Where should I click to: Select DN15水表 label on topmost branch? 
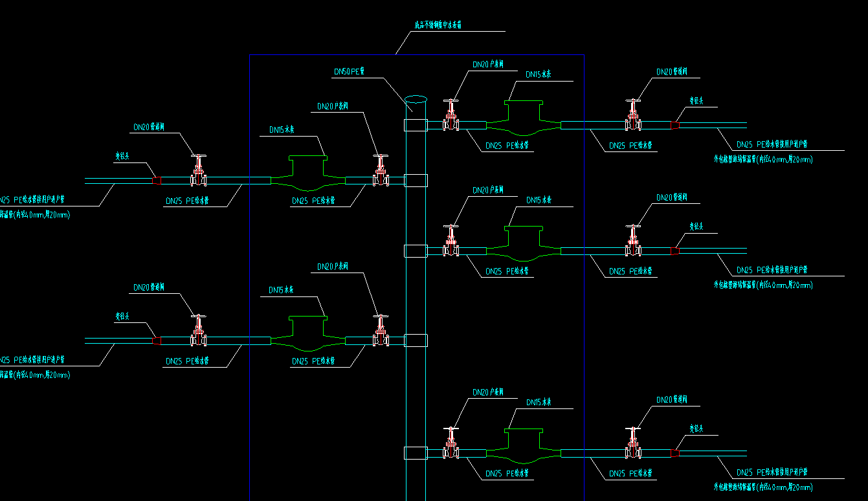tap(539, 75)
